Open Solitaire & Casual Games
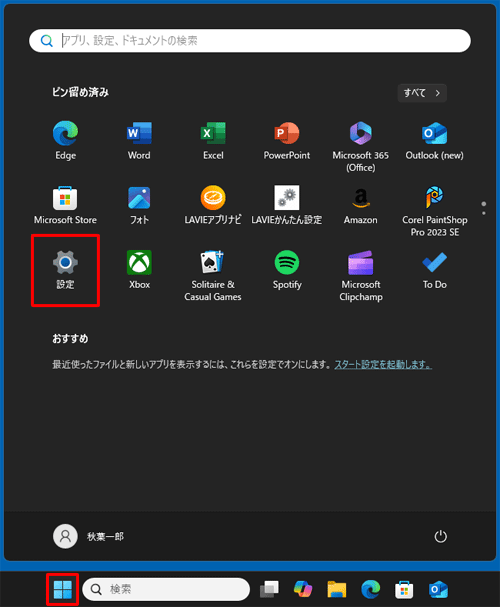500x607 pixels. point(213,276)
